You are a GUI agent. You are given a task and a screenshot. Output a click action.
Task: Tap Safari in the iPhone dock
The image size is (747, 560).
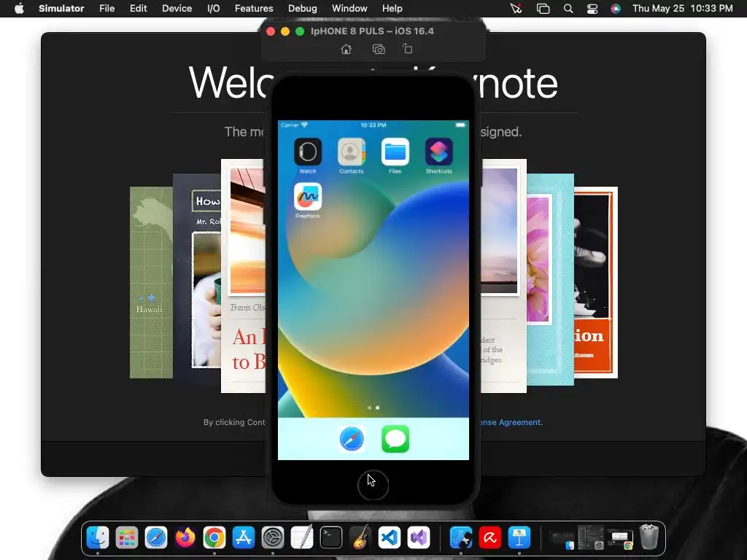[352, 439]
